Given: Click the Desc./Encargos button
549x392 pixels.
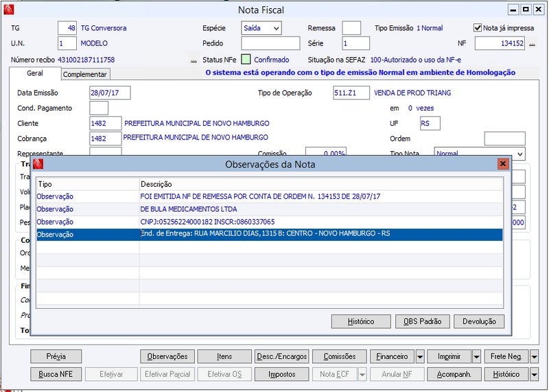Looking at the screenshot, I should (x=282, y=356).
